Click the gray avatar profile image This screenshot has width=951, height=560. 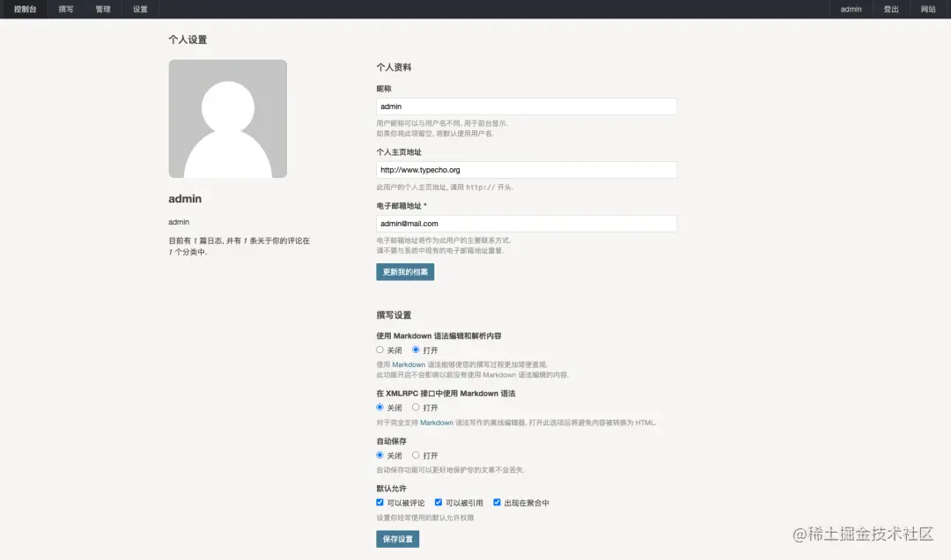pyautogui.click(x=227, y=118)
